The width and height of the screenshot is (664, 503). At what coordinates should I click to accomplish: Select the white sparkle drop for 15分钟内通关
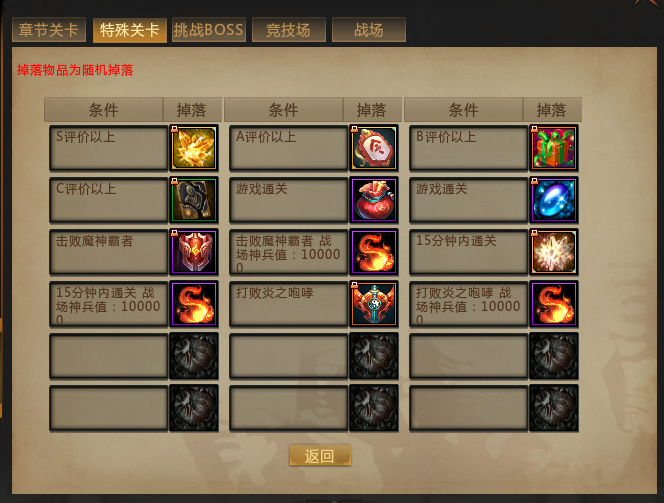pos(554,252)
